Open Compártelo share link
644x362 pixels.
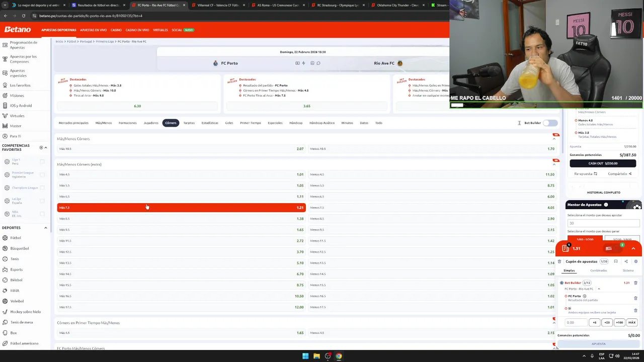click(619, 174)
